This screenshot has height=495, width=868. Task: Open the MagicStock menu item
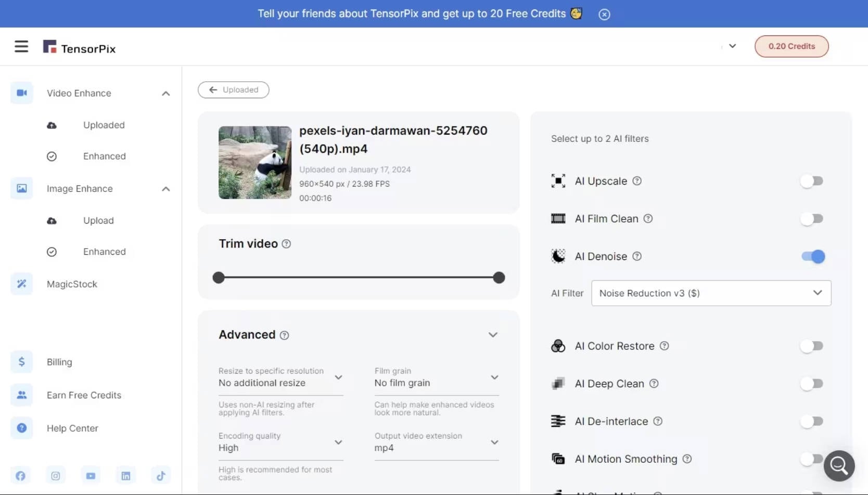pos(72,284)
